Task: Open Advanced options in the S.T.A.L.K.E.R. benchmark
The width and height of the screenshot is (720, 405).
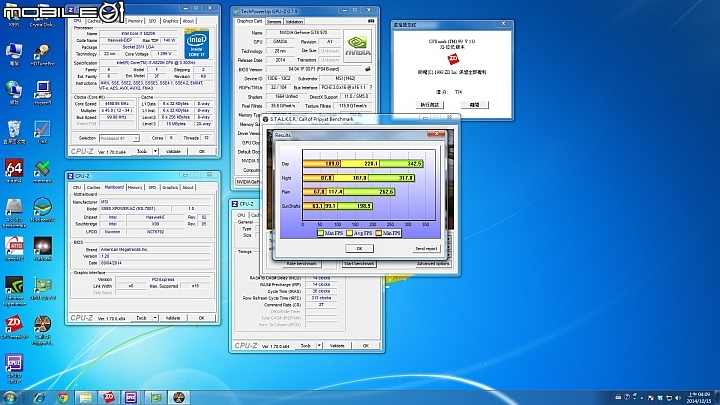Action: (432, 264)
